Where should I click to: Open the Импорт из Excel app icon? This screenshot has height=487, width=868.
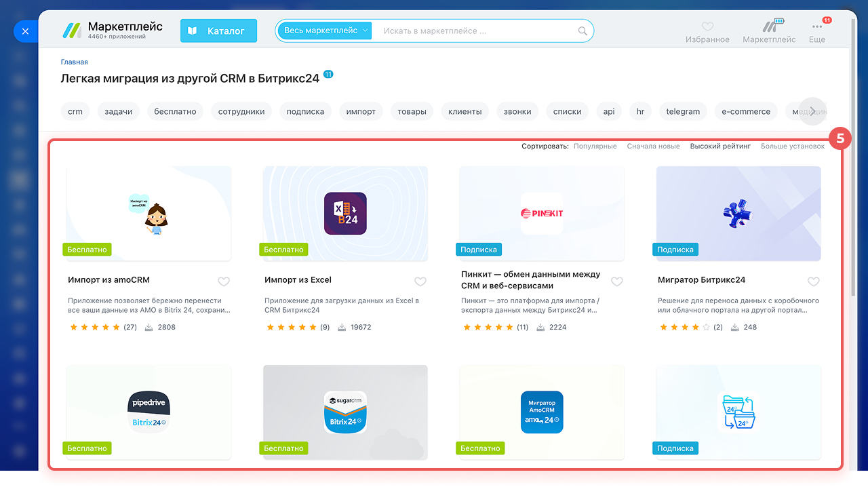pos(345,214)
